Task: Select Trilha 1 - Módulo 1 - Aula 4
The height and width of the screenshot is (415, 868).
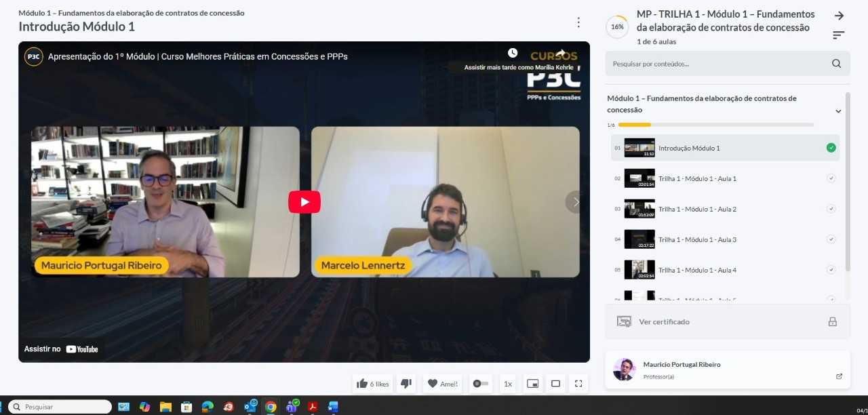Action: pyautogui.click(x=697, y=270)
